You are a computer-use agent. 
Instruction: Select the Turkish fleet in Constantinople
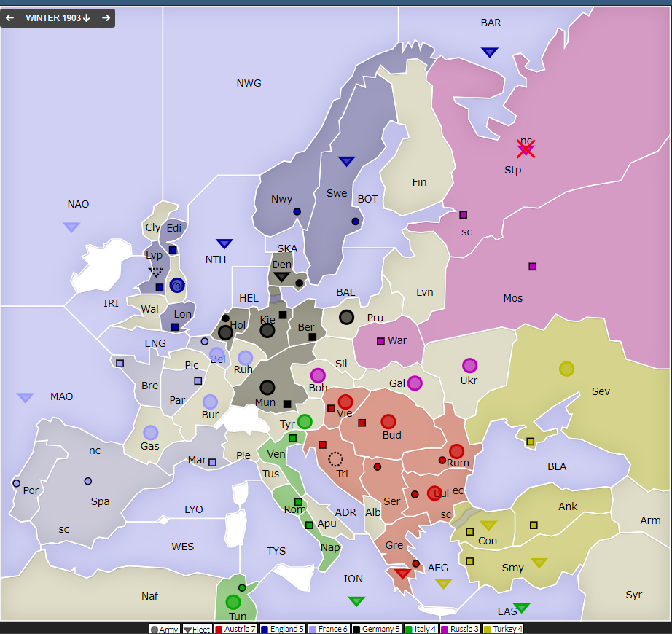[488, 525]
